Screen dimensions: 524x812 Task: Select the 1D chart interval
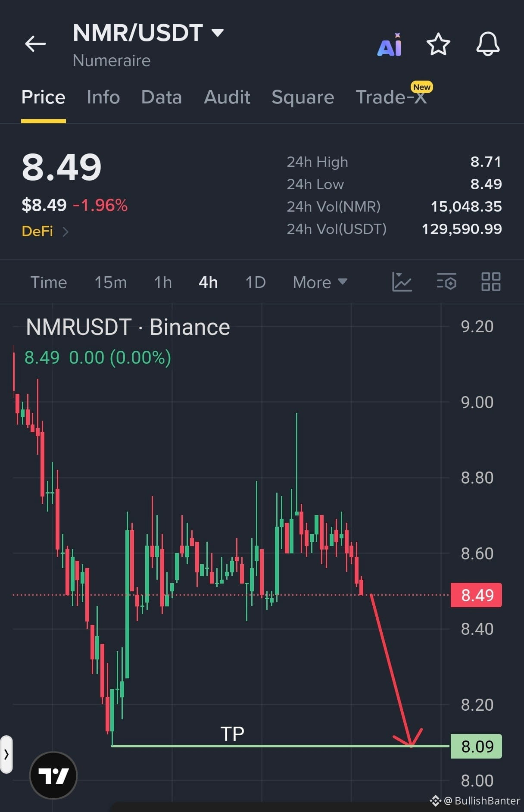[256, 282]
